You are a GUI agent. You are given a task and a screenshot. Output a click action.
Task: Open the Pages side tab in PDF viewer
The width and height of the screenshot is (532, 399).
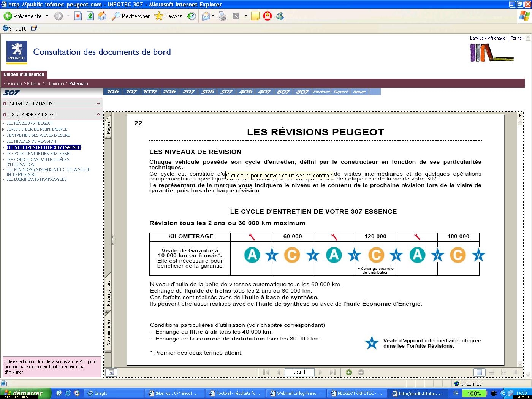pos(108,127)
